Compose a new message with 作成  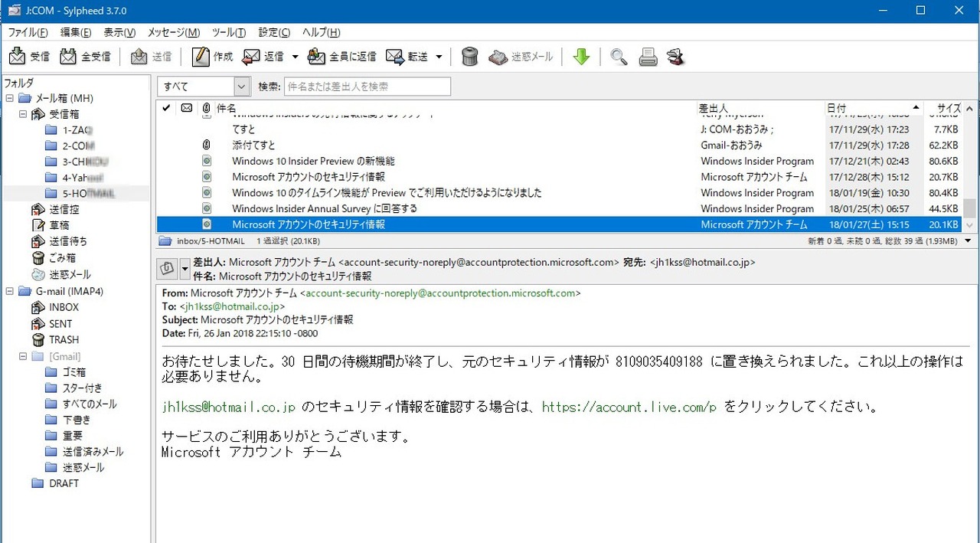[212, 57]
